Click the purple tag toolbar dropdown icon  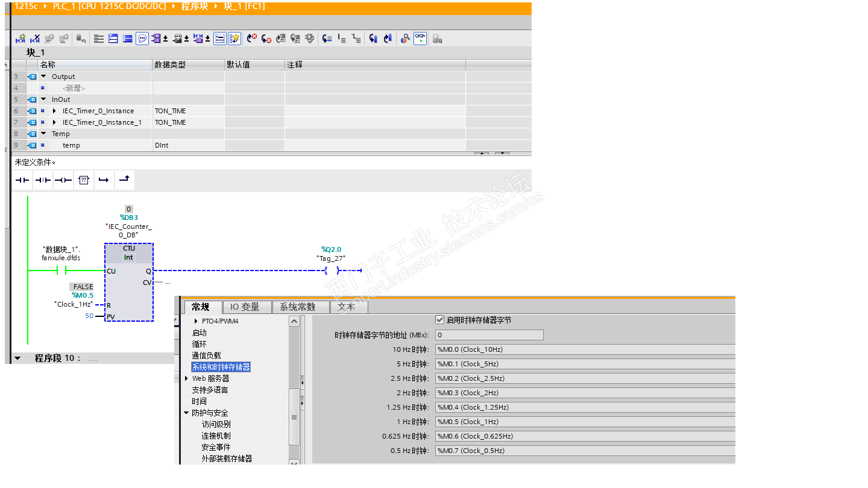coord(159,39)
